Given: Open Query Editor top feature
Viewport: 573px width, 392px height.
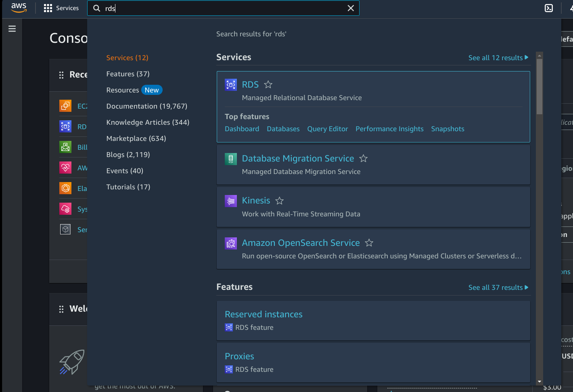Looking at the screenshot, I should point(328,129).
